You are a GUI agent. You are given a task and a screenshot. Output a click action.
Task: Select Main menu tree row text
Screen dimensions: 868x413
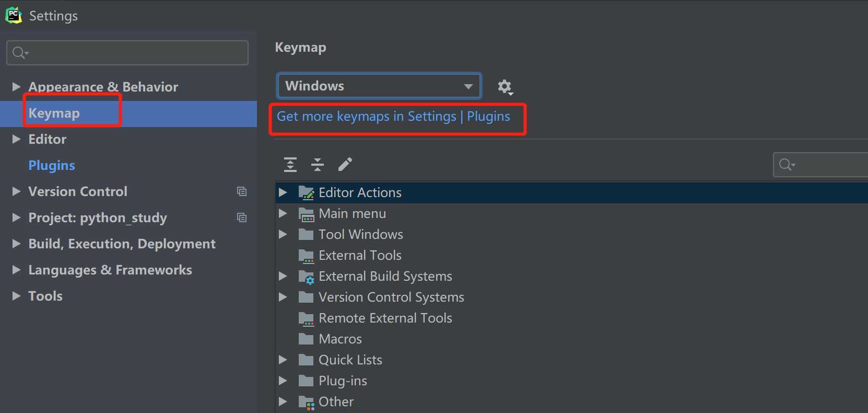[x=353, y=213]
